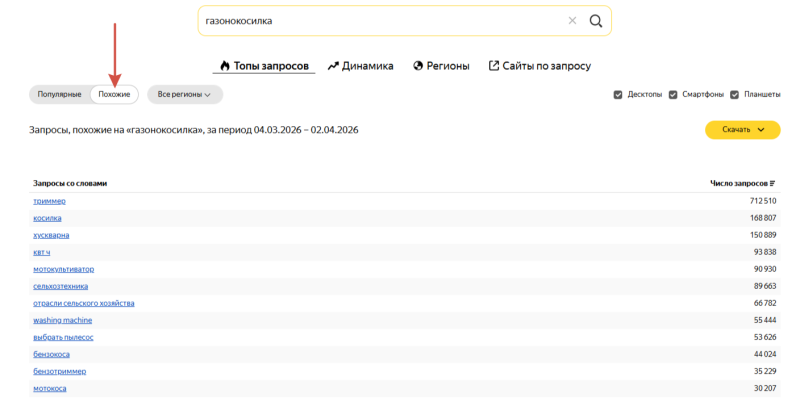Click the Число запросов column header text
This screenshot has width=800, height=398.
click(739, 183)
